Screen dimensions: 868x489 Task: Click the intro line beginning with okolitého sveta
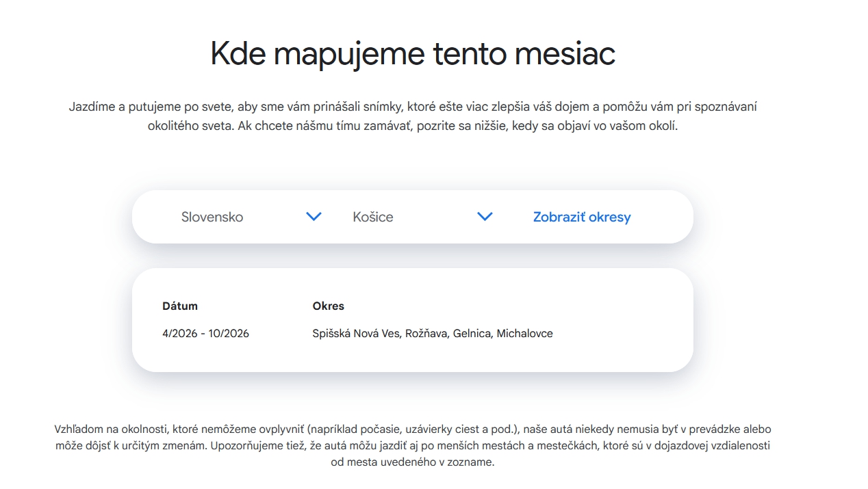pyautogui.click(x=412, y=127)
